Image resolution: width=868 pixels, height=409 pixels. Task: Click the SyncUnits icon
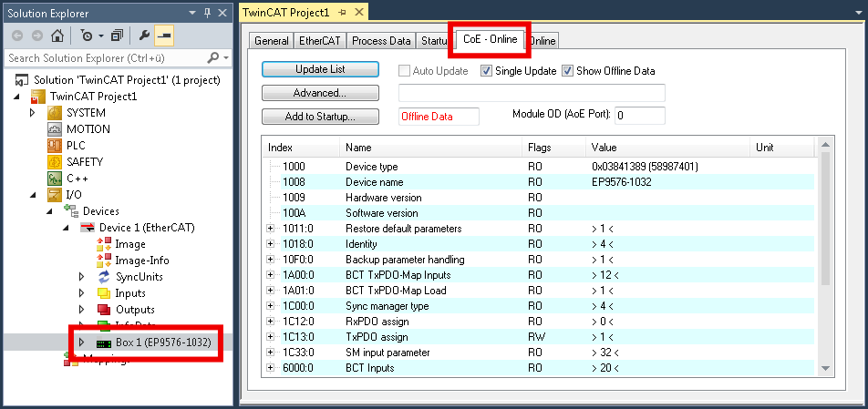click(104, 276)
